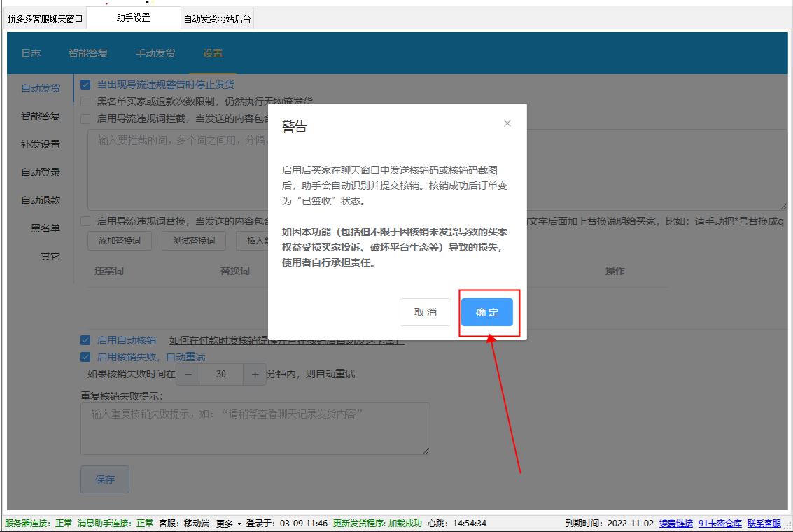Open the 续费链接 link

(x=675, y=524)
